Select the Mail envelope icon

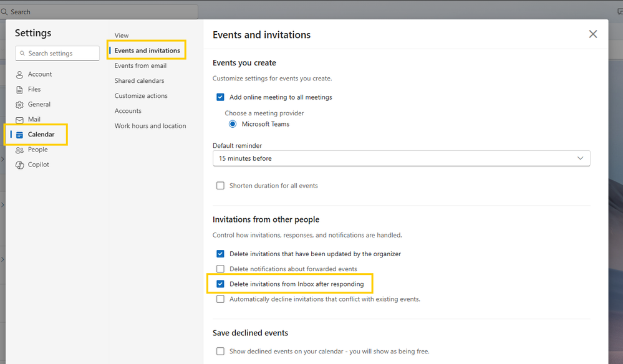(x=19, y=120)
